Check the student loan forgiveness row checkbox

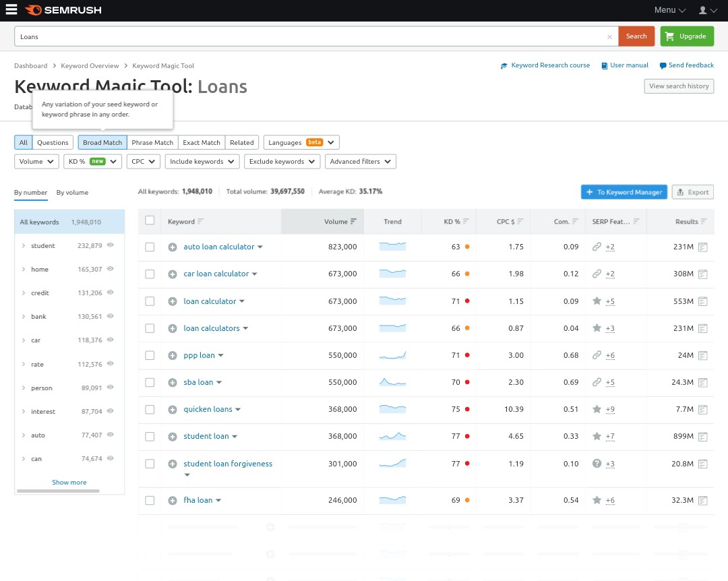coord(150,464)
